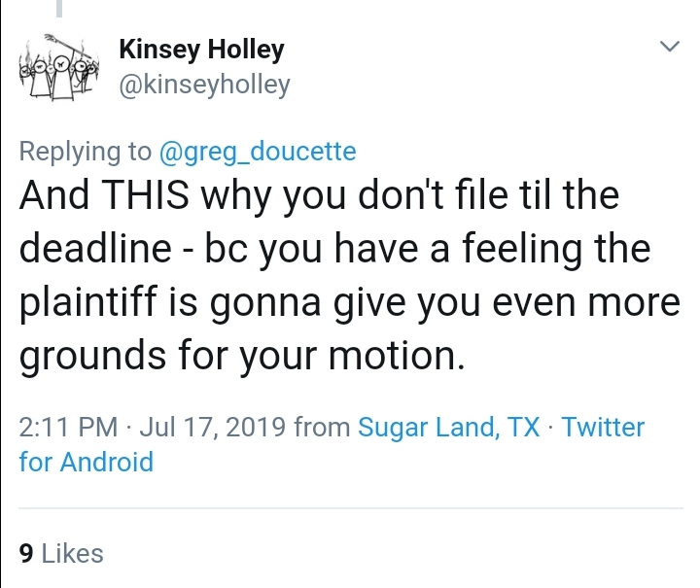
Task: Open the profile via Kinsey Holley display name
Action: pyautogui.click(x=201, y=50)
